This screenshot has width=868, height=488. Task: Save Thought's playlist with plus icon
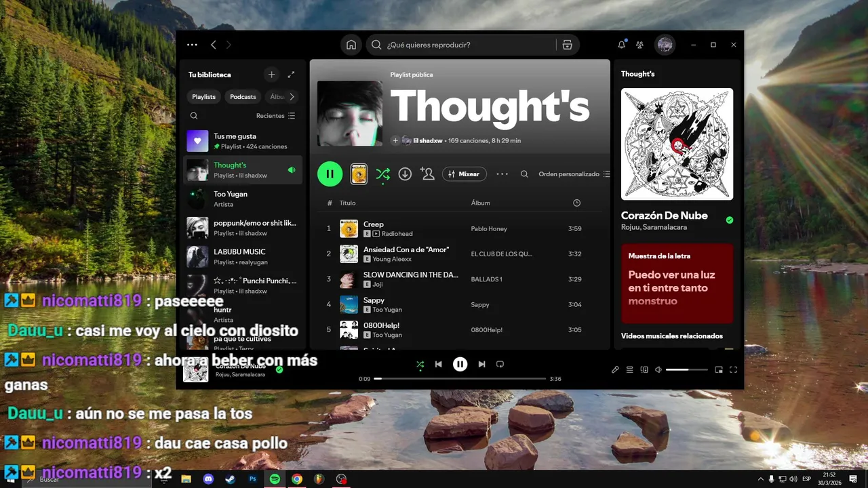click(x=395, y=140)
